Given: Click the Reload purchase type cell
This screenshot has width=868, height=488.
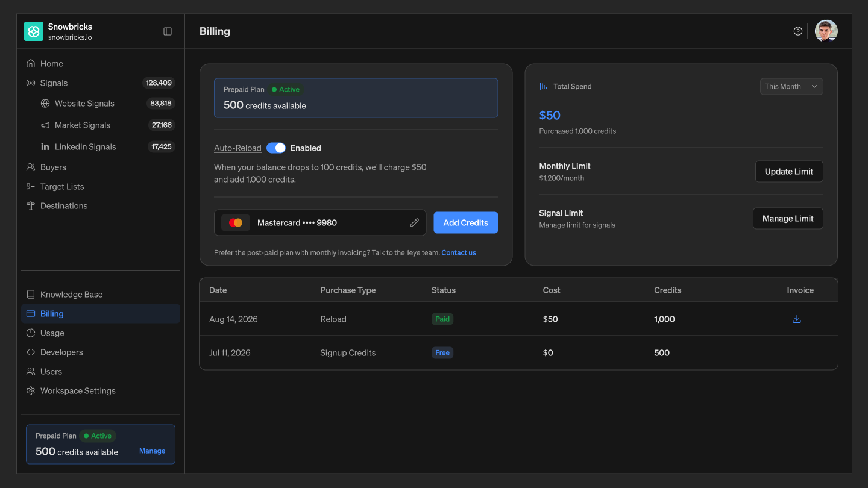Looking at the screenshot, I should point(333,319).
